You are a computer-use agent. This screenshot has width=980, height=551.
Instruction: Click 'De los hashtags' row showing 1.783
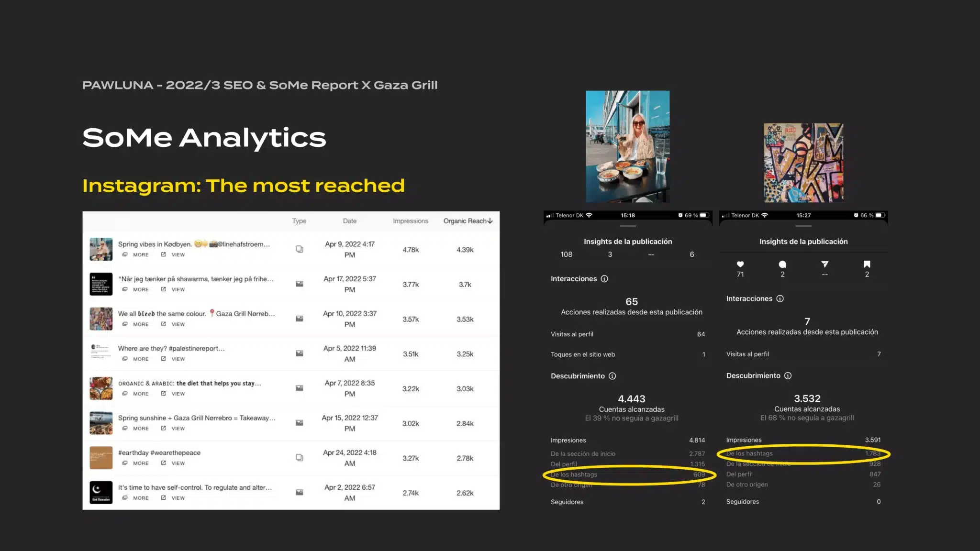pos(803,453)
